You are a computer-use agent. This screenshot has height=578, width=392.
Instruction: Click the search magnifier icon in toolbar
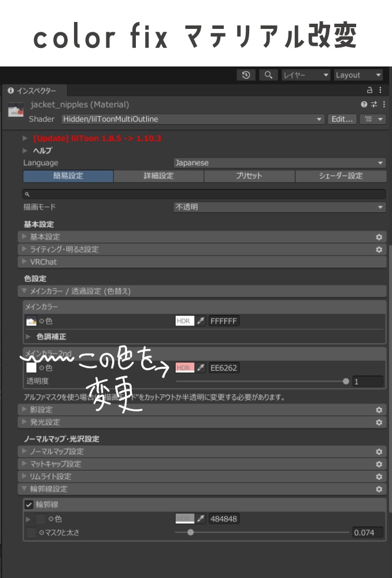[x=268, y=75]
